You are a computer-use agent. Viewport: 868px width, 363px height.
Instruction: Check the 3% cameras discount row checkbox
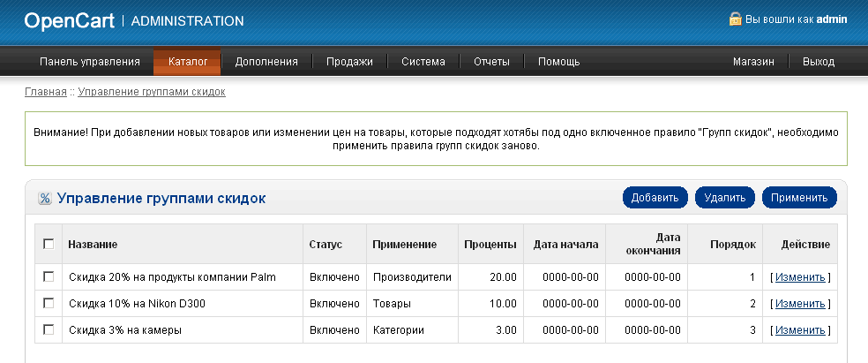coord(49,329)
